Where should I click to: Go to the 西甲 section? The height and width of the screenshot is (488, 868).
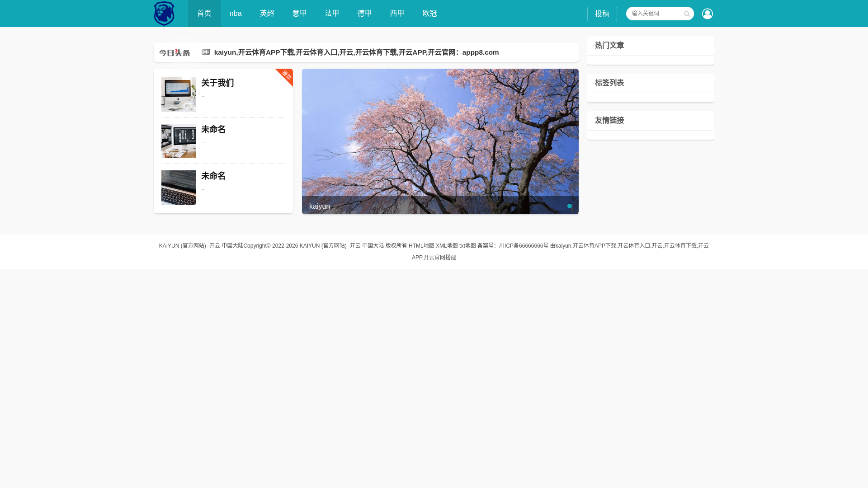pyautogui.click(x=397, y=14)
